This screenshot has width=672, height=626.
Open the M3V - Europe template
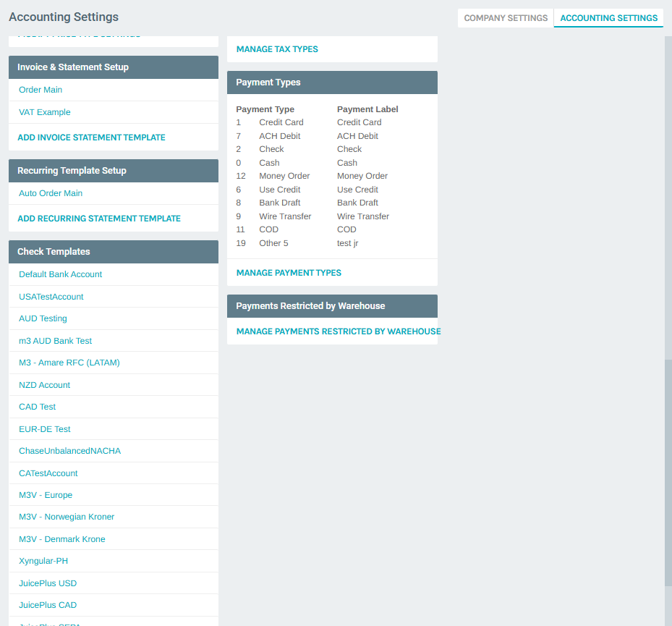[x=46, y=495]
